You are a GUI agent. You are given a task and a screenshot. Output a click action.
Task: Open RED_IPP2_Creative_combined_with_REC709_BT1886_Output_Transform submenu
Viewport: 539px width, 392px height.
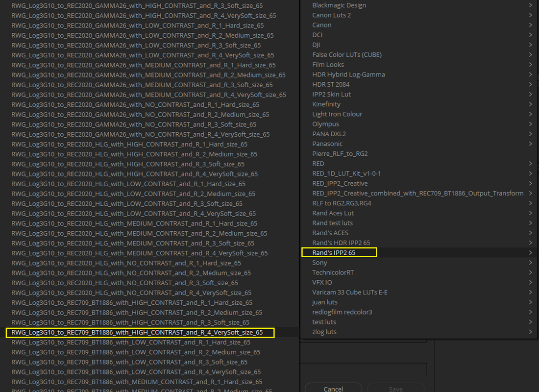tap(418, 193)
